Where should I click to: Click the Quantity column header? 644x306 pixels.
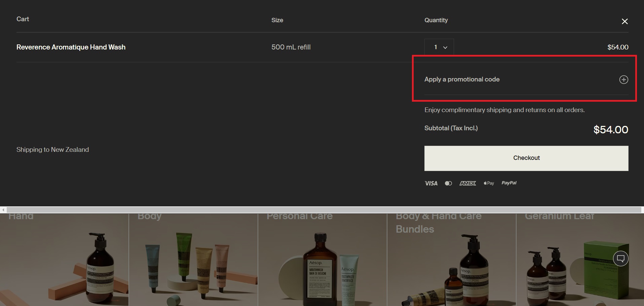coord(436,20)
